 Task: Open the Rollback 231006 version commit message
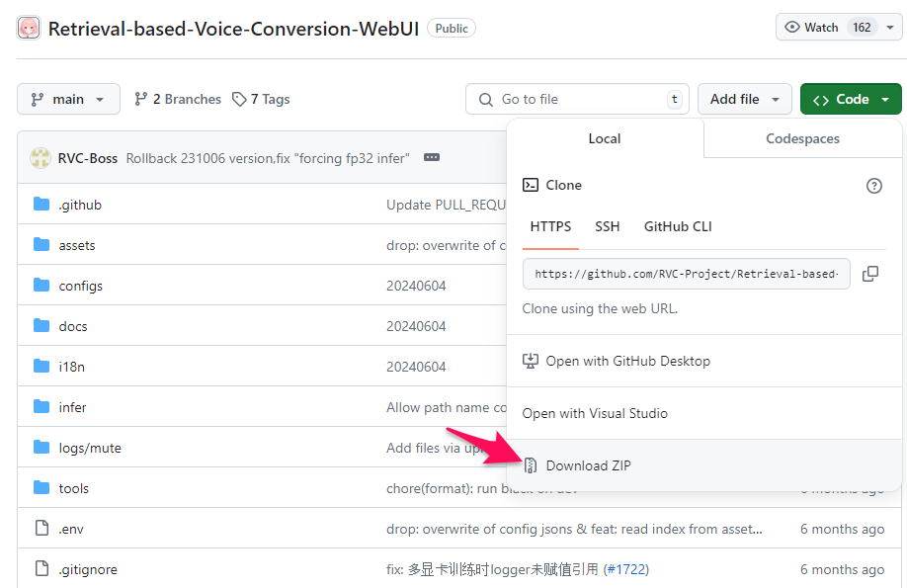(x=268, y=158)
